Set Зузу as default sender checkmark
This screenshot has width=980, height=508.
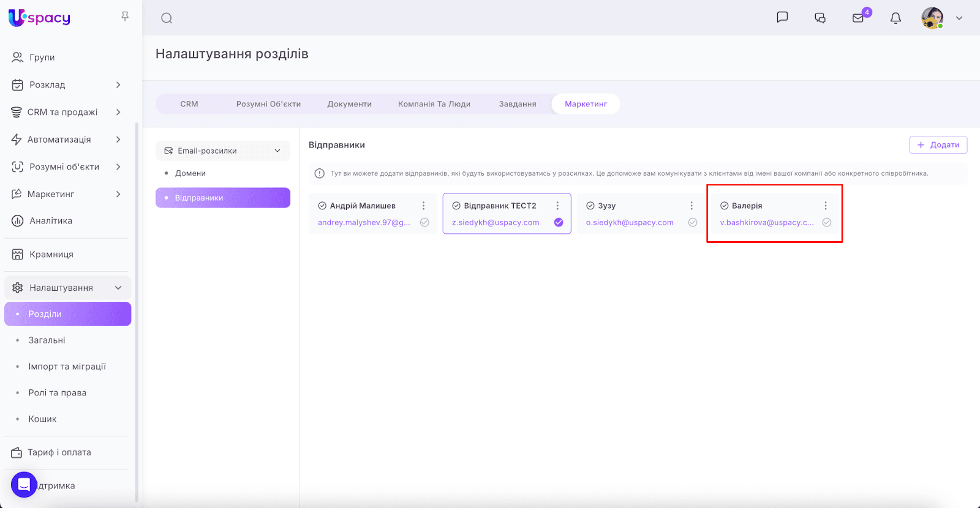point(693,222)
